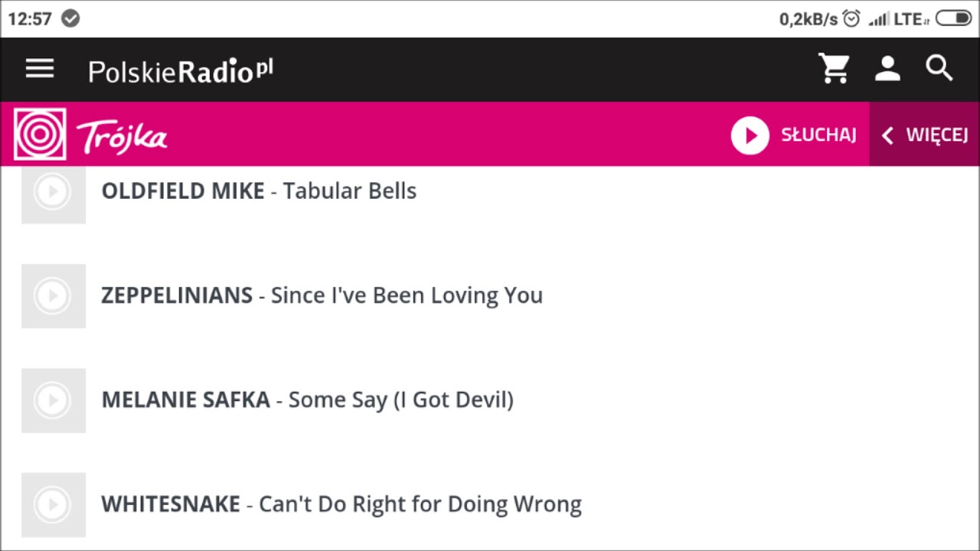Screen dimensions: 980x551
Task: Click the PolskieRadio.pl logo
Action: 181,70
